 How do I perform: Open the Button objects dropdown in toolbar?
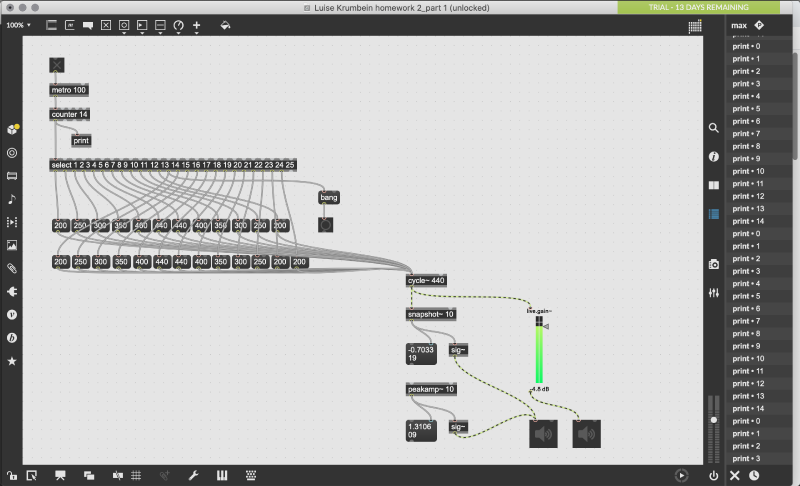click(124, 27)
